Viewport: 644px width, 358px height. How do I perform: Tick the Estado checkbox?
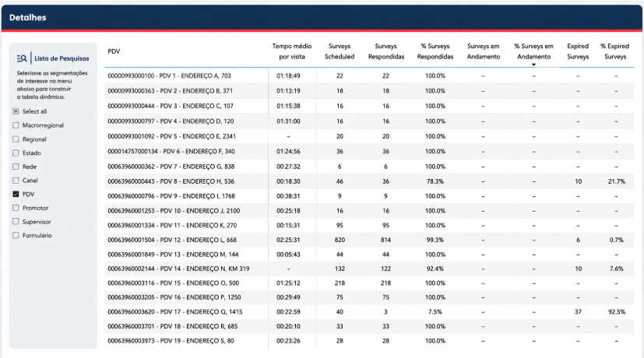(x=16, y=153)
